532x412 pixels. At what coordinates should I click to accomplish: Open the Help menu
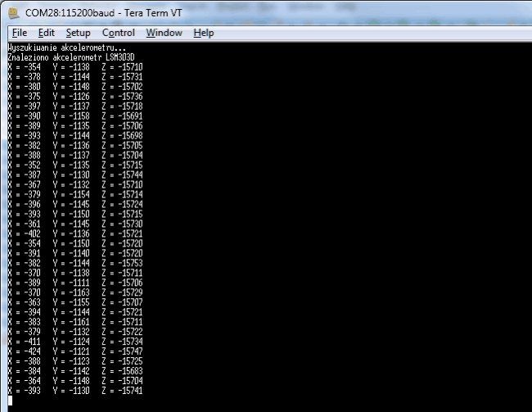point(204,33)
